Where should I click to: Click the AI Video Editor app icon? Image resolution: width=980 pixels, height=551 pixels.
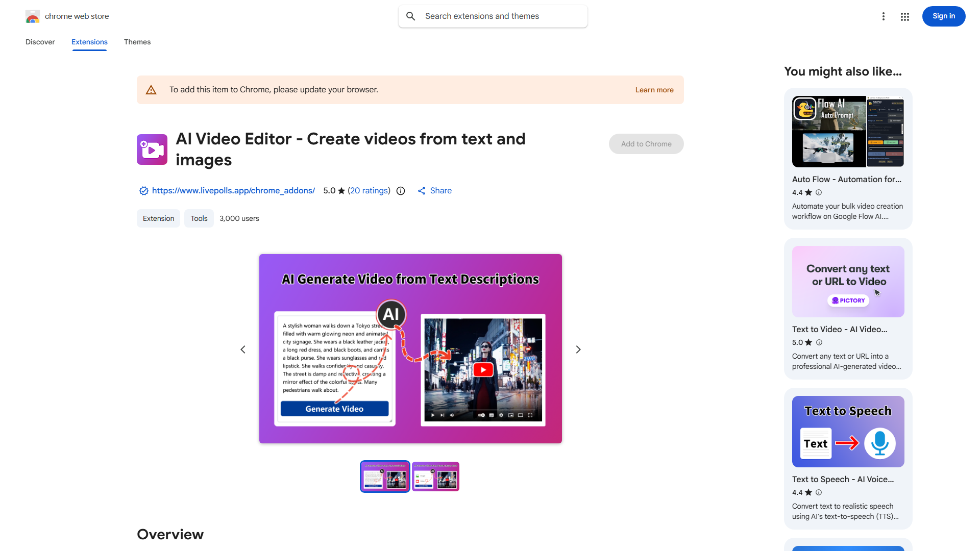pos(152,149)
